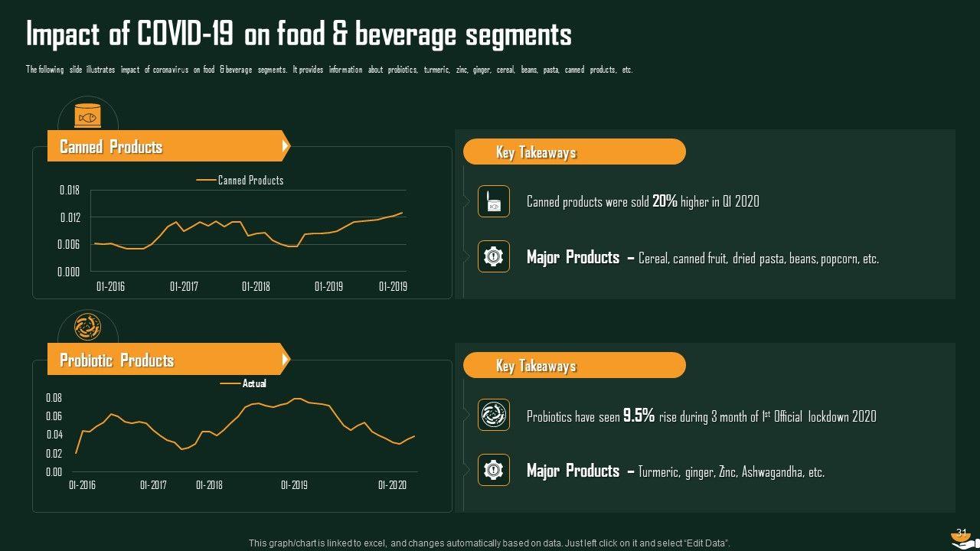Click the upper Key Takeaways pill label
This screenshot has width=980, height=551.
(574, 152)
